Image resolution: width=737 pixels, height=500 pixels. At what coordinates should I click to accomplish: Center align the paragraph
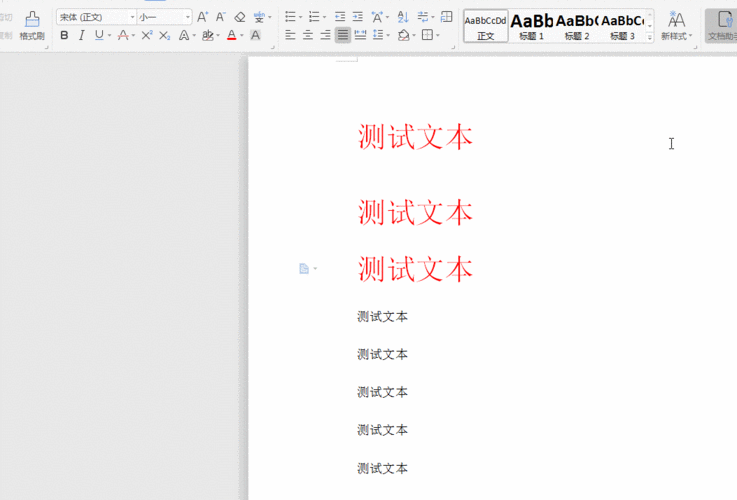tap(307, 35)
